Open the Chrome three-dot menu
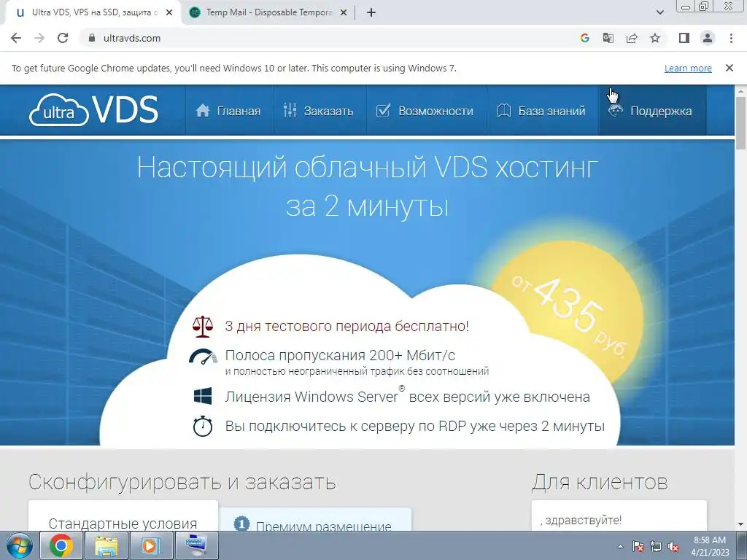This screenshot has width=747, height=560. point(731,38)
